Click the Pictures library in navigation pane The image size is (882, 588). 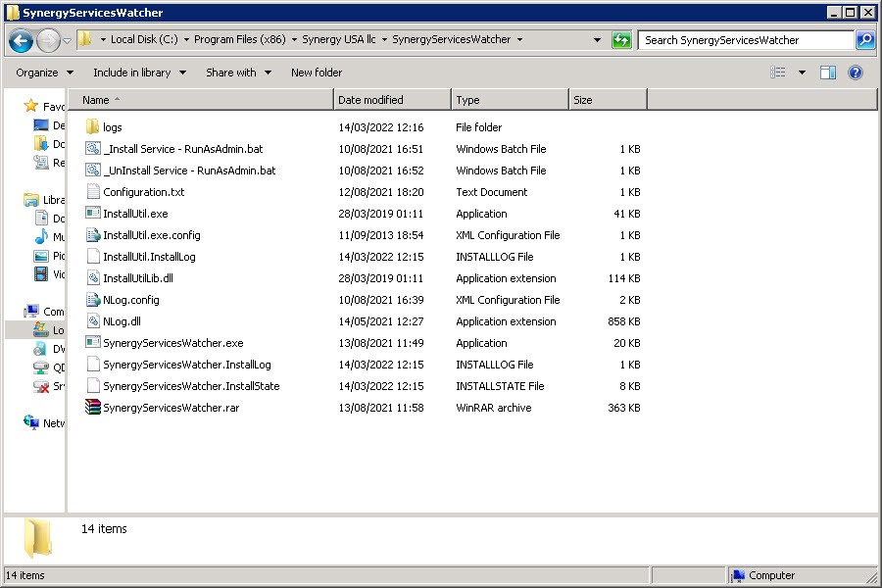click(49, 256)
